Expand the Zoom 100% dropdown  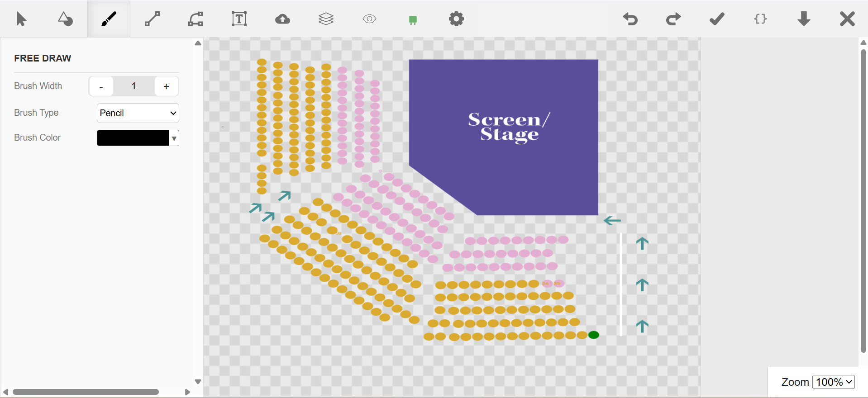[x=833, y=382]
